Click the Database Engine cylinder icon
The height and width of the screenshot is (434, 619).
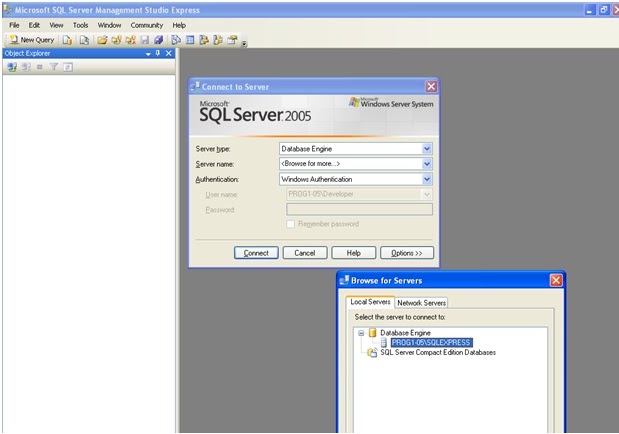[x=372, y=333]
